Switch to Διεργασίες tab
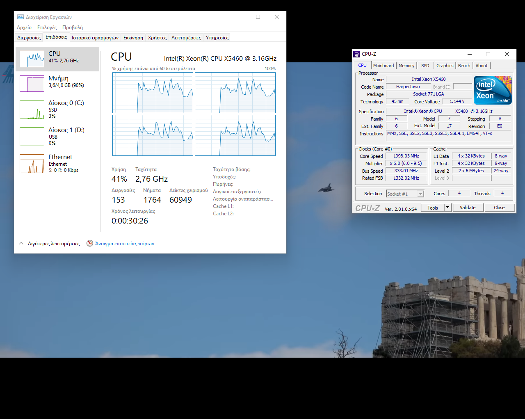Viewport: 525px width, 420px height. coord(29,38)
